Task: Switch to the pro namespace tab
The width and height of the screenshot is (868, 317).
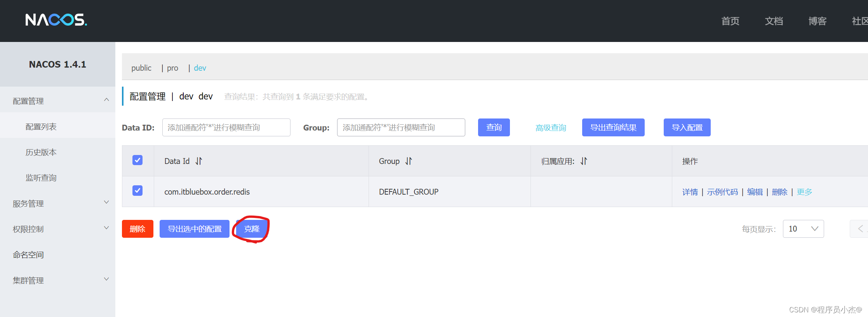Action: (x=172, y=68)
